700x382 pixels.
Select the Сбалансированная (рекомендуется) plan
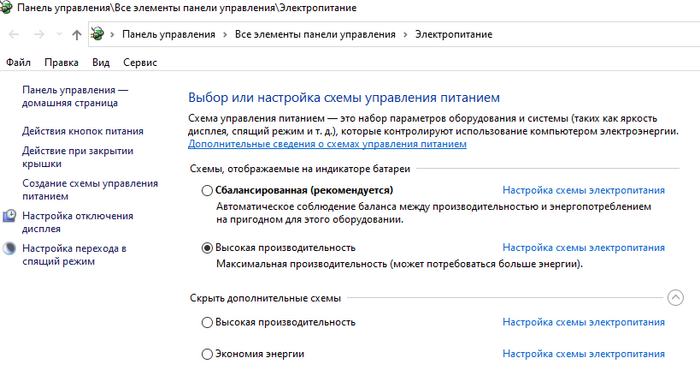pyautogui.click(x=207, y=191)
